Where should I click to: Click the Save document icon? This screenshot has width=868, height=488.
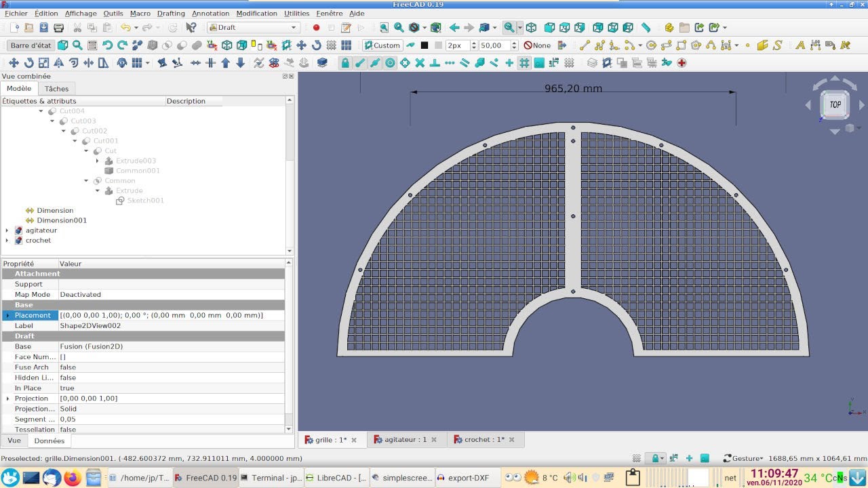pyautogui.click(x=43, y=28)
